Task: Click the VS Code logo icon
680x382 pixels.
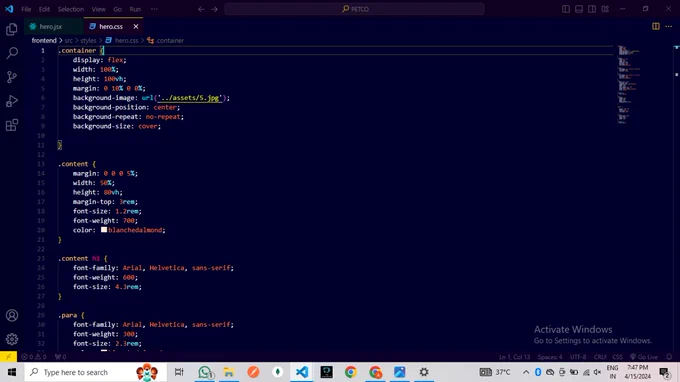Action: click(9, 9)
